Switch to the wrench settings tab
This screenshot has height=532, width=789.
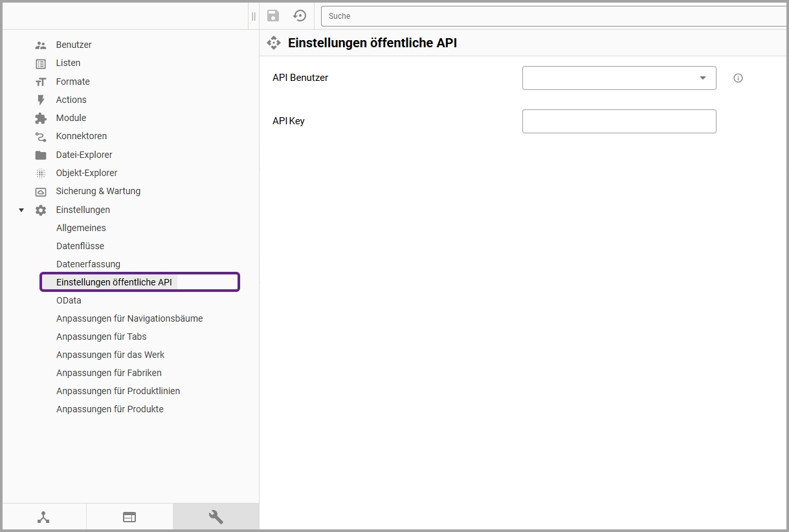(x=216, y=517)
